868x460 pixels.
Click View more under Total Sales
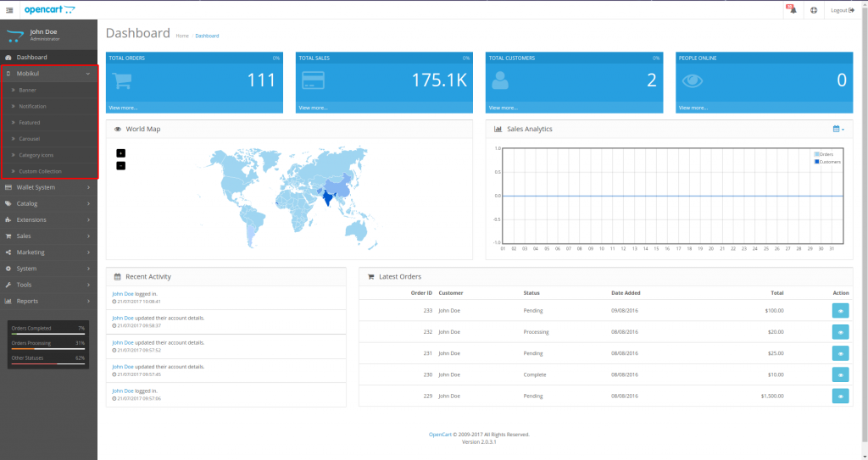(313, 108)
